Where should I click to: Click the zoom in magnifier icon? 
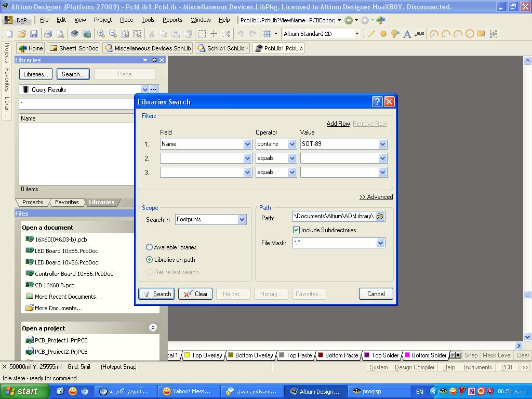[x=101, y=34]
